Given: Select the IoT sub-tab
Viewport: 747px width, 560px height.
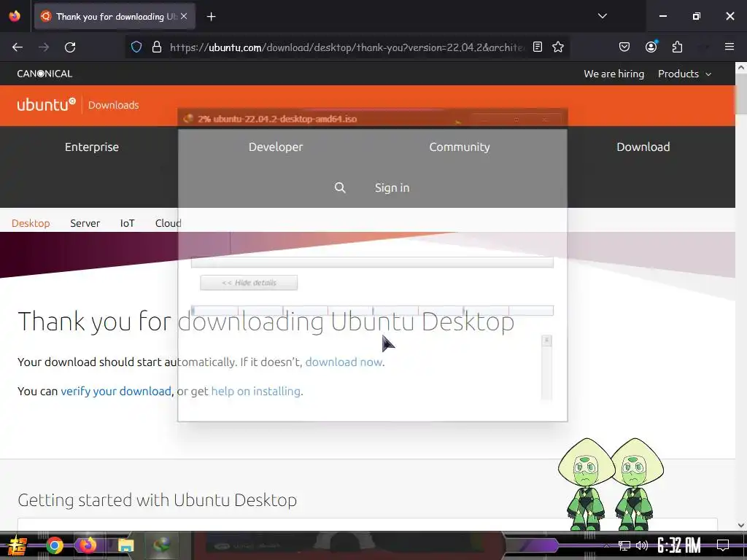Looking at the screenshot, I should [127, 223].
